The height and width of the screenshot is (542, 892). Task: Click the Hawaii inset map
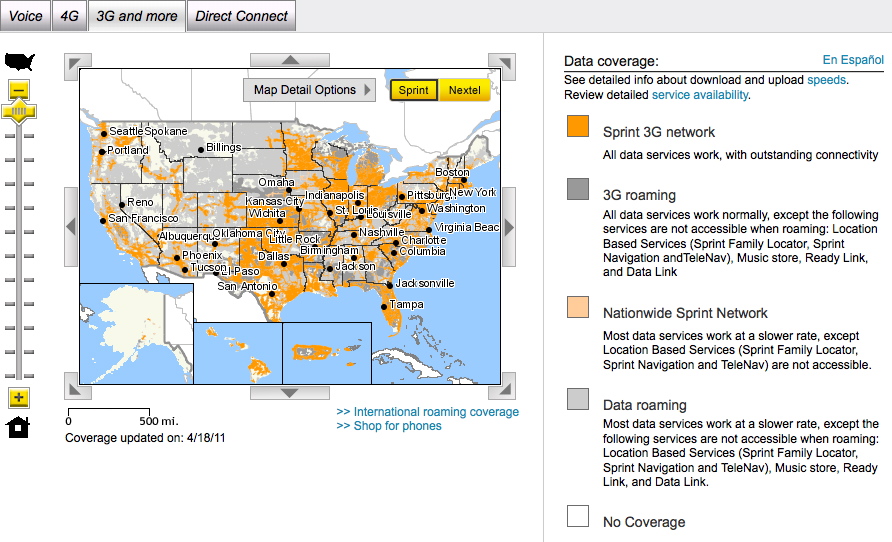238,353
